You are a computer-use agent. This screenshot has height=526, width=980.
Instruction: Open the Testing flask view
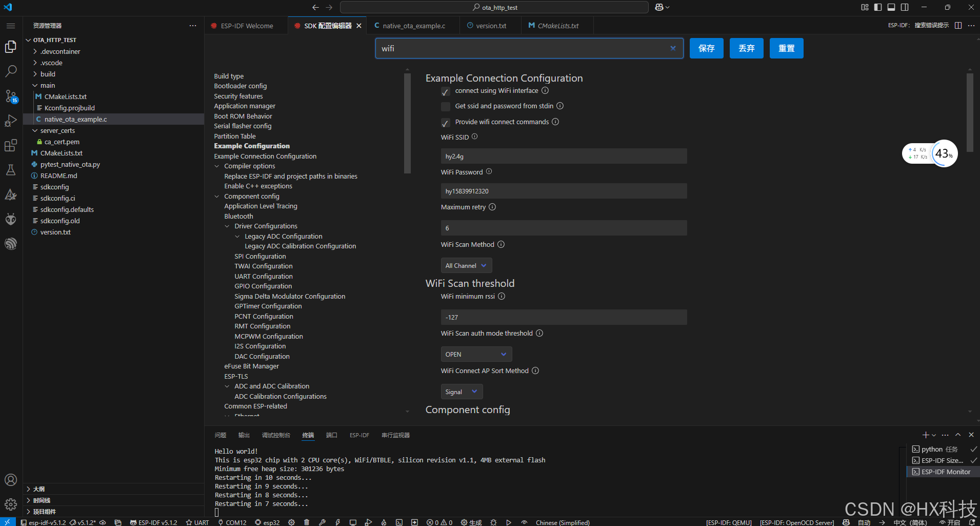tap(11, 170)
